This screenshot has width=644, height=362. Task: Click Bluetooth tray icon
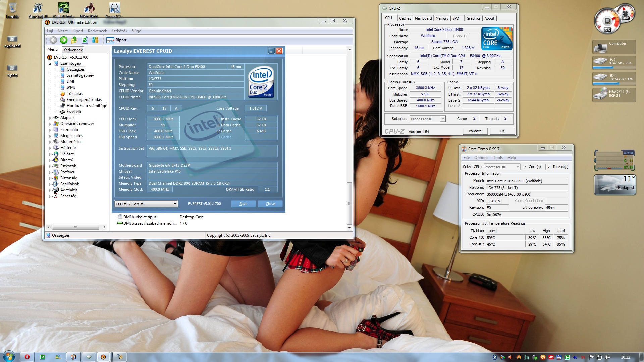pyautogui.click(x=494, y=357)
